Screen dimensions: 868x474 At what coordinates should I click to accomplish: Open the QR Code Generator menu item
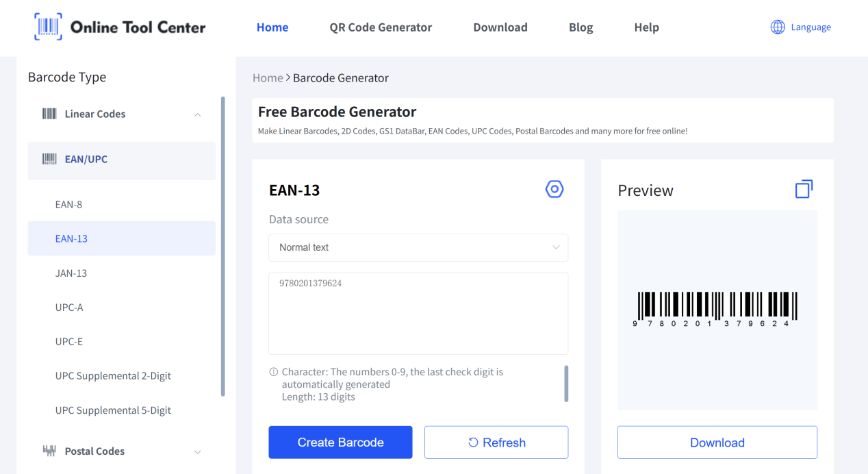click(x=381, y=27)
